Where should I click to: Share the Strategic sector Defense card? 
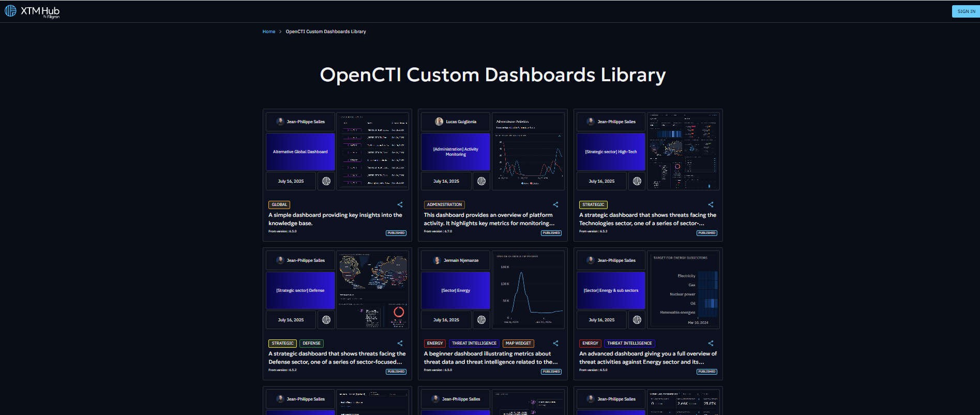400,343
